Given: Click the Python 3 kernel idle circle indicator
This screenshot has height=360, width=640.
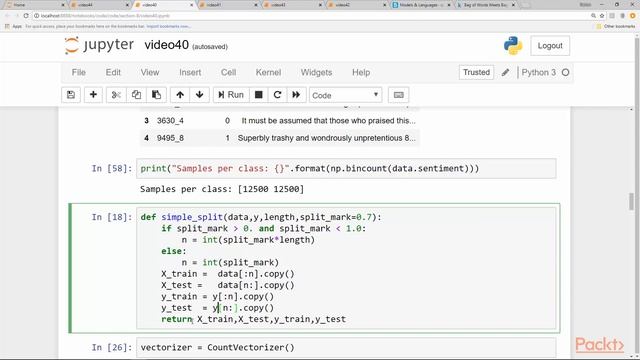Looking at the screenshot, I should (565, 73).
